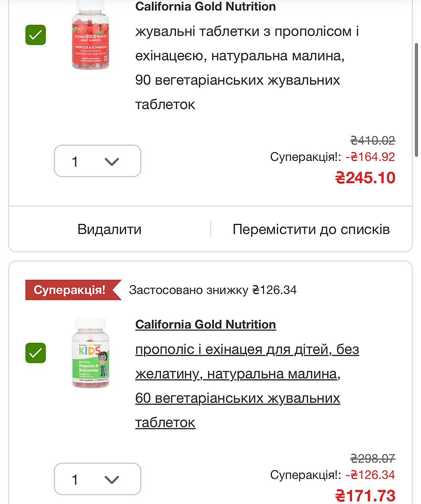Open quantity dropdown for the kids gummies
This screenshot has width=421, height=504.
97,479
